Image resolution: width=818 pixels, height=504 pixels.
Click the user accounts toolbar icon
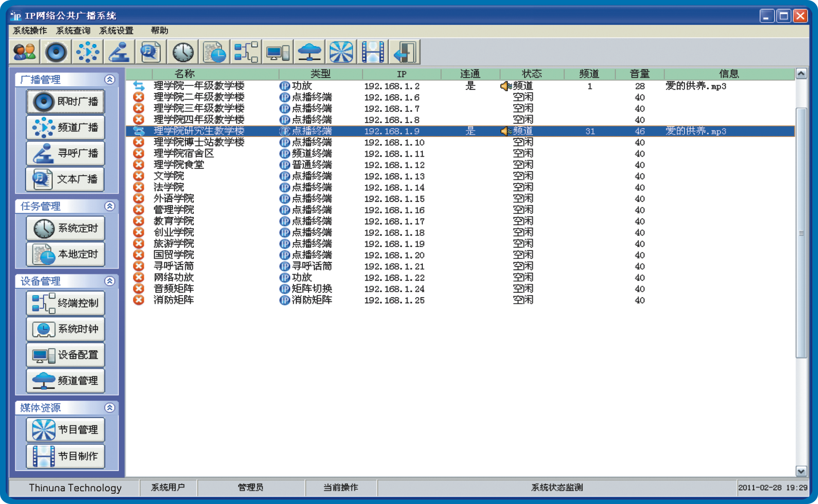coord(25,52)
